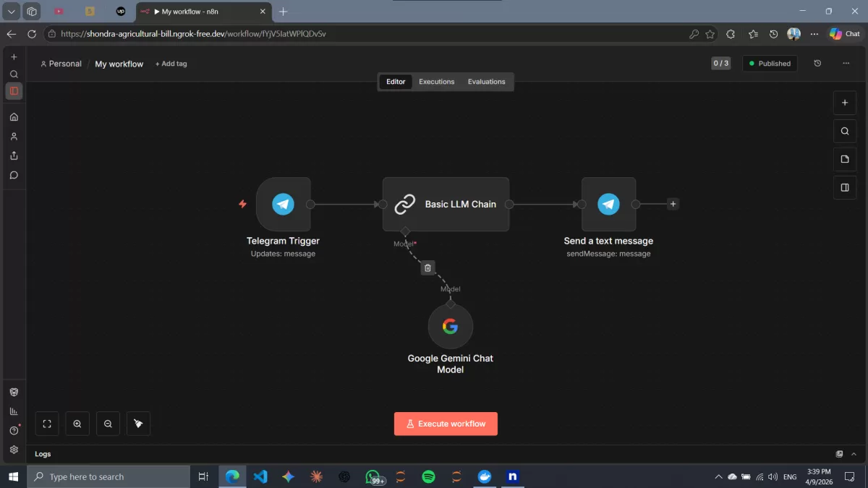The image size is (868, 488).
Task: Open the nodes panel with the plus icon
Action: [x=845, y=103]
